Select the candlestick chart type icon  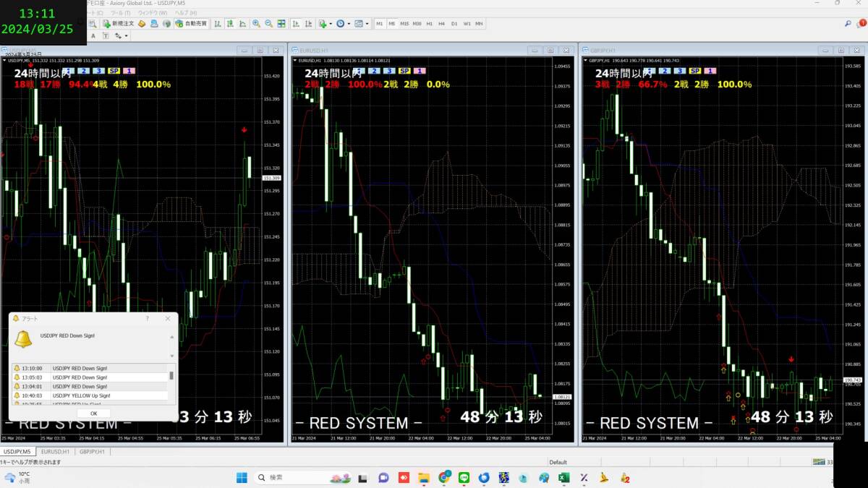pos(230,24)
